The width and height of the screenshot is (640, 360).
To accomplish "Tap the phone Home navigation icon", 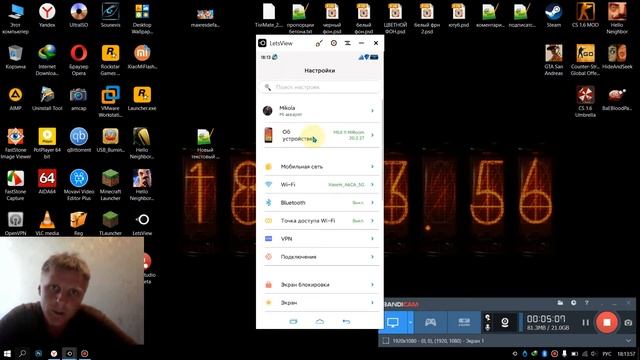I will point(320,322).
